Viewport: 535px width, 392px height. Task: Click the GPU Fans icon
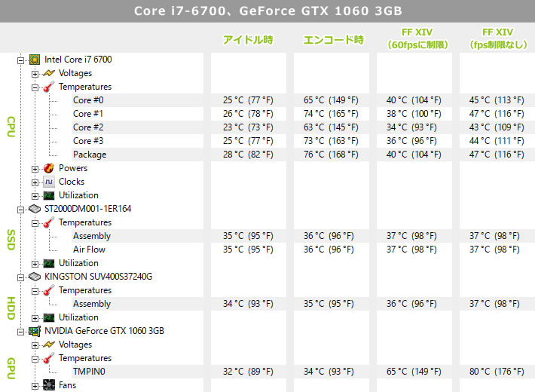pos(49,385)
